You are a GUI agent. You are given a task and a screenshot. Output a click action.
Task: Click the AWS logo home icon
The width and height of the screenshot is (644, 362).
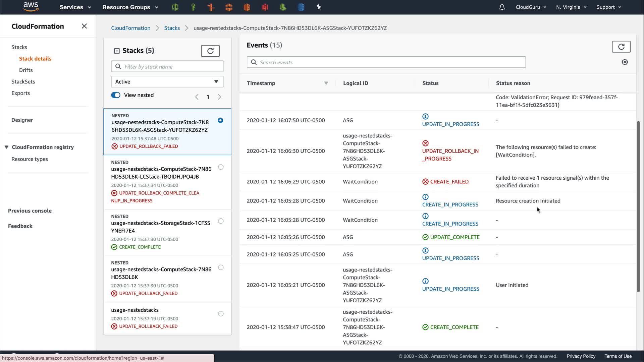[x=31, y=7]
